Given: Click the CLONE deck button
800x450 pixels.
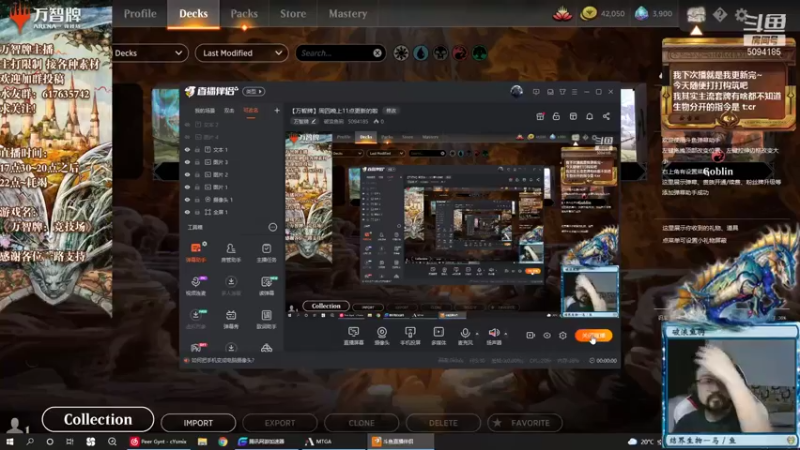Looking at the screenshot, I should click(x=361, y=423).
